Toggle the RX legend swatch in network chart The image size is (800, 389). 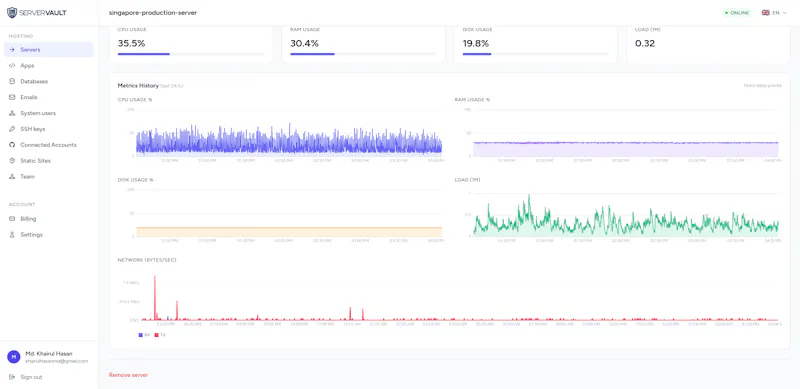[140, 335]
